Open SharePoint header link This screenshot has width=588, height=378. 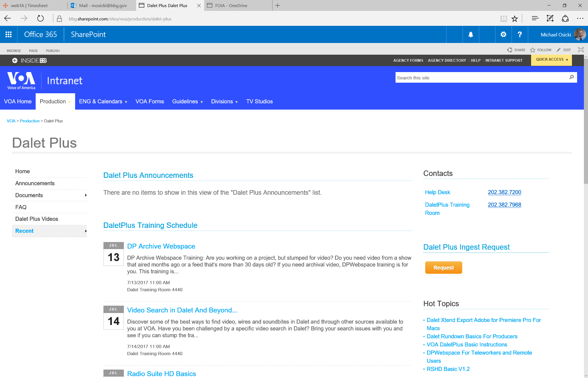click(x=88, y=35)
